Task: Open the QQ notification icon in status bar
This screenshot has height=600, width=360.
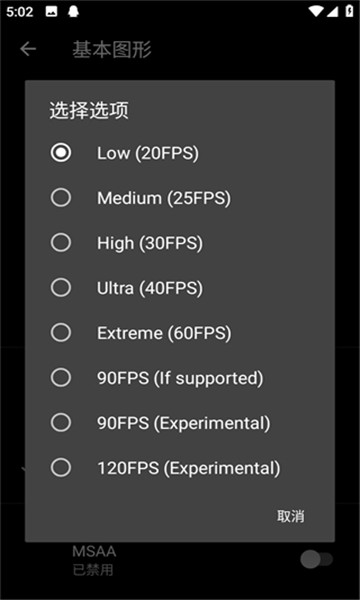Action: tap(73, 12)
